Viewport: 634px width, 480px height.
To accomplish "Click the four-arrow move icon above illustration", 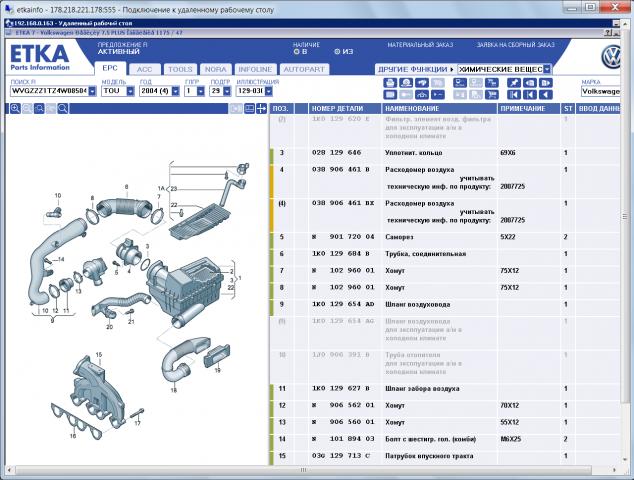I will (x=261, y=108).
